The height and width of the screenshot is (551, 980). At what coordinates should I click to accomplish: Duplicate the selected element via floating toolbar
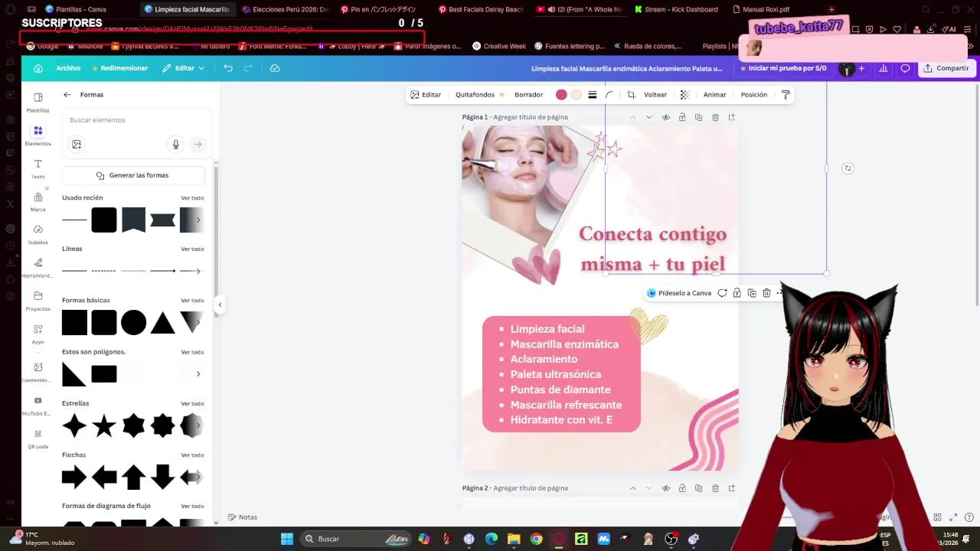[x=752, y=293]
